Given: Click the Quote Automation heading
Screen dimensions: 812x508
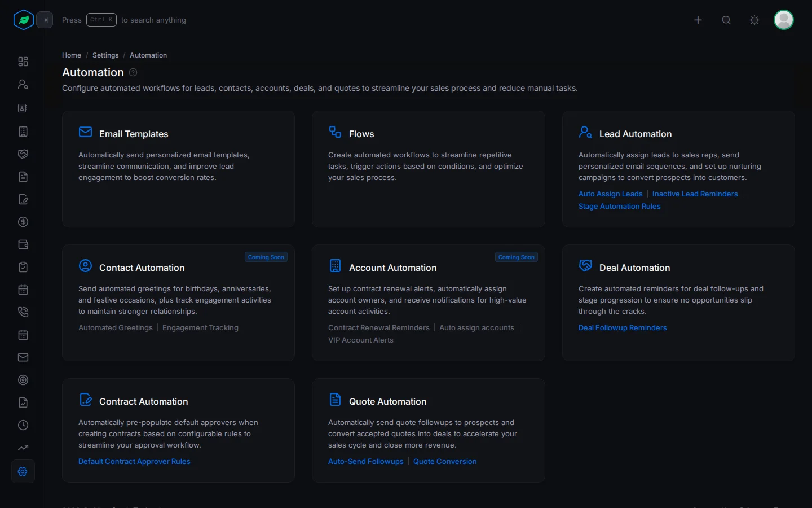Looking at the screenshot, I should pyautogui.click(x=387, y=401).
